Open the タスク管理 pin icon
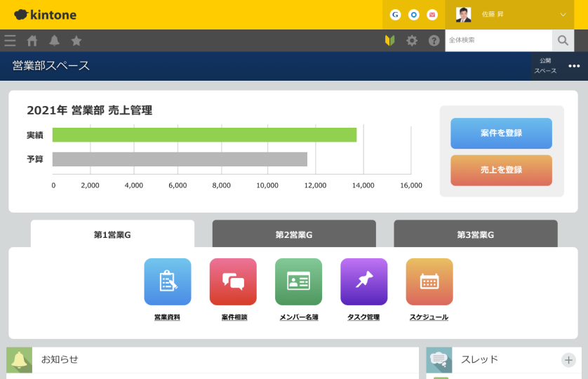Viewport: 588px width, 379px height. point(363,281)
